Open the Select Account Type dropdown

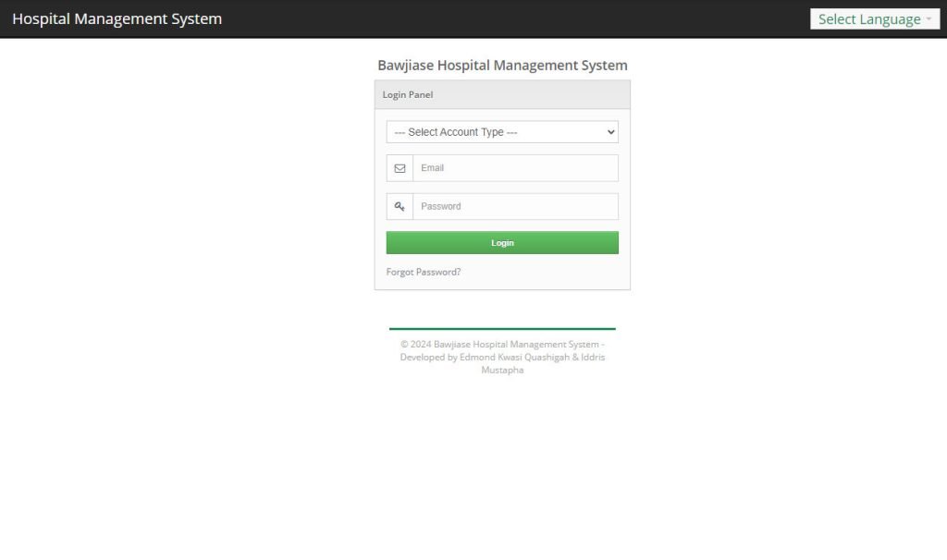click(x=502, y=132)
